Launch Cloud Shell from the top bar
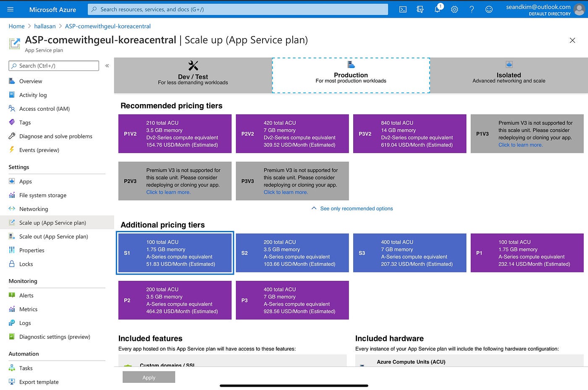This screenshot has height=390, width=588. (x=403, y=9)
